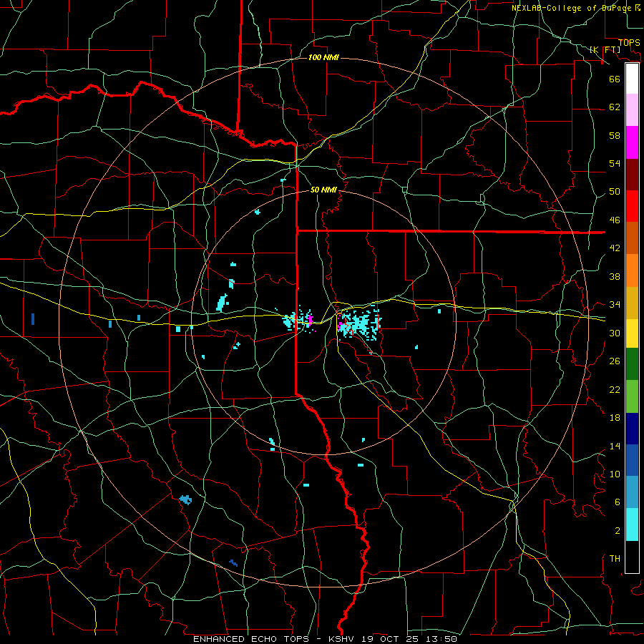Image resolution: width=644 pixels, height=644 pixels.
Task: Click the 54 legend value
Action: (615, 163)
